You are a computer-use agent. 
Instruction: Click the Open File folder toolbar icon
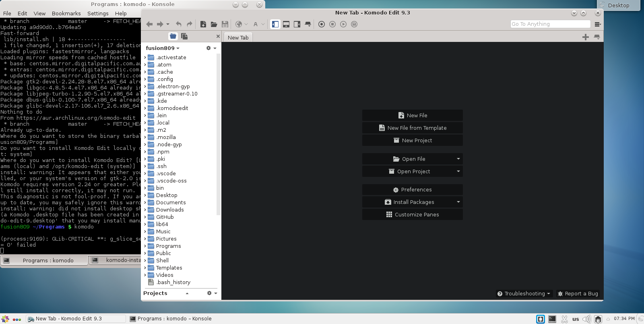[214, 24]
